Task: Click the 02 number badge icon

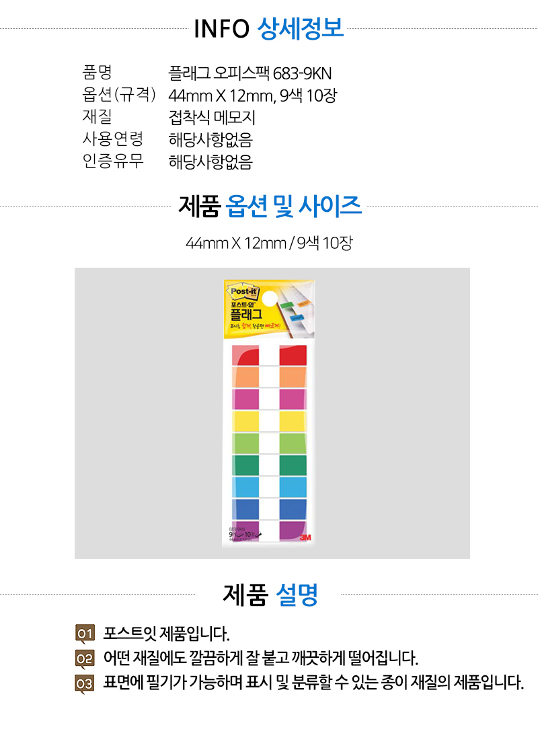Action: tap(84, 658)
